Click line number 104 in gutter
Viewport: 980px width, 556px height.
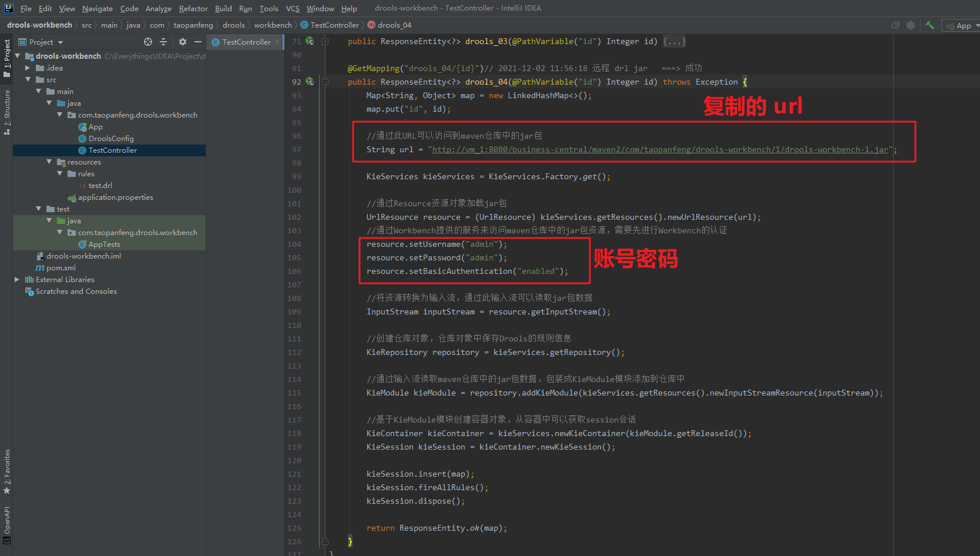(294, 244)
